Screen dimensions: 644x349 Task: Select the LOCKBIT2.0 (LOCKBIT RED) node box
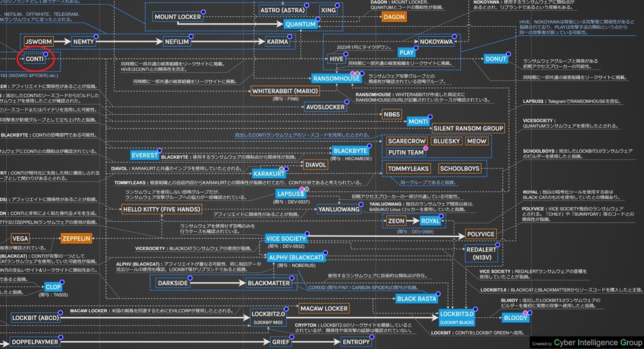(x=268, y=318)
